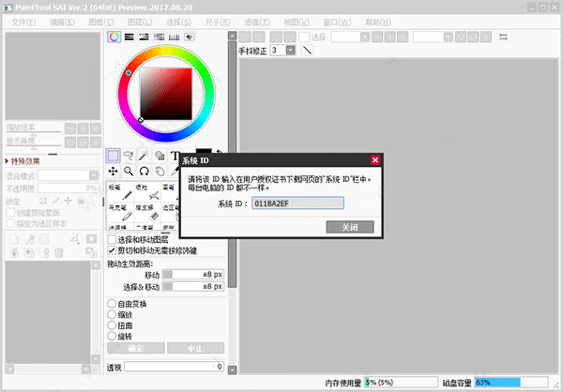Open the zoom level dropdown after 选择
Image resolution: width=563 pixels, height=392 pixels.
pos(365,37)
